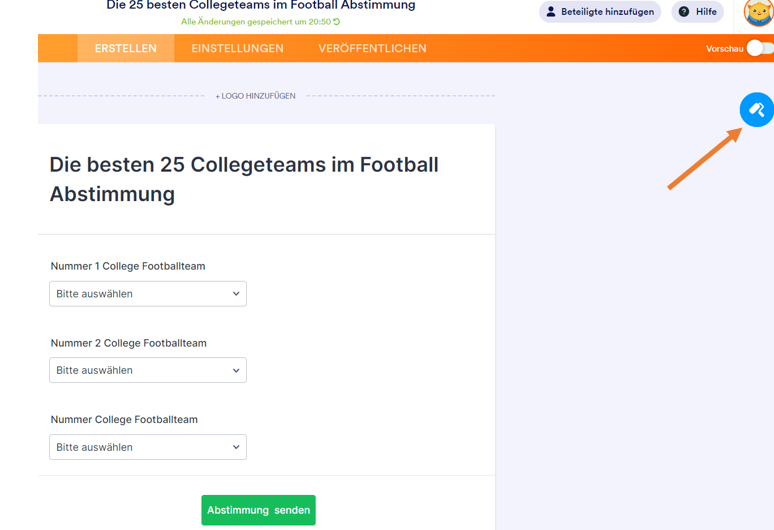774x530 pixels.
Task: Expand the third Bitte auswählen dropdown
Action: click(x=148, y=447)
